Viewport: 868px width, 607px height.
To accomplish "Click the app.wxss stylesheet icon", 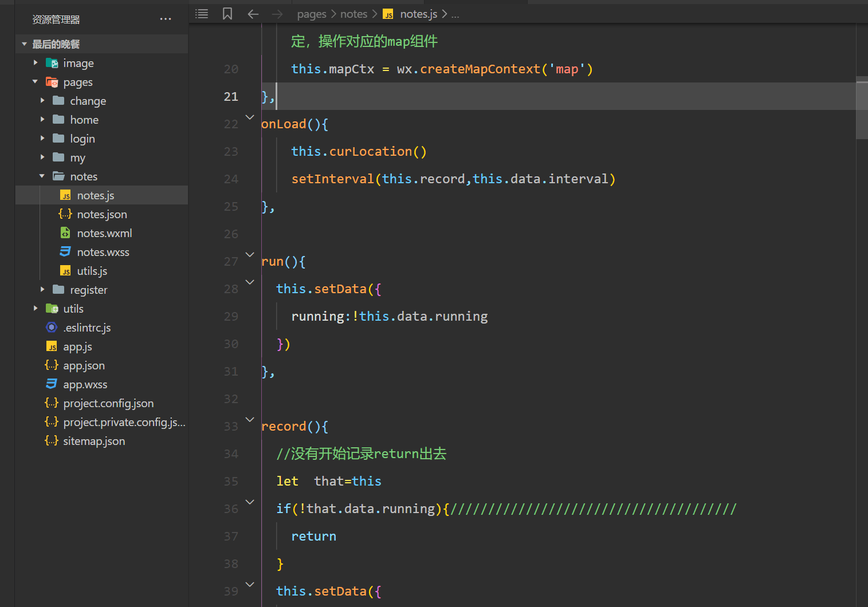I will pyautogui.click(x=52, y=384).
